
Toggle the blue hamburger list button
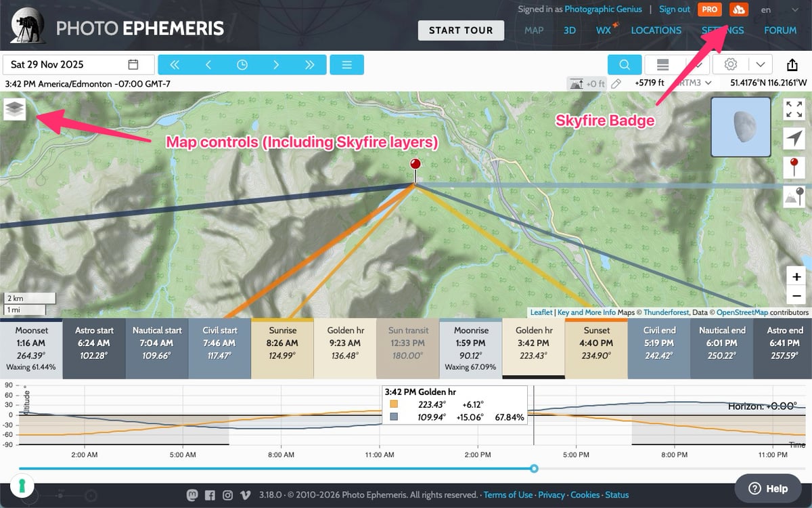(347, 65)
